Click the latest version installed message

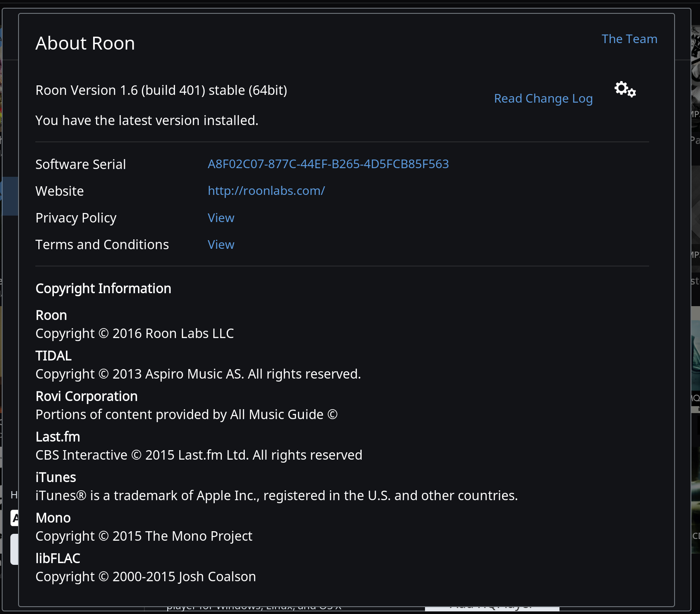147,120
